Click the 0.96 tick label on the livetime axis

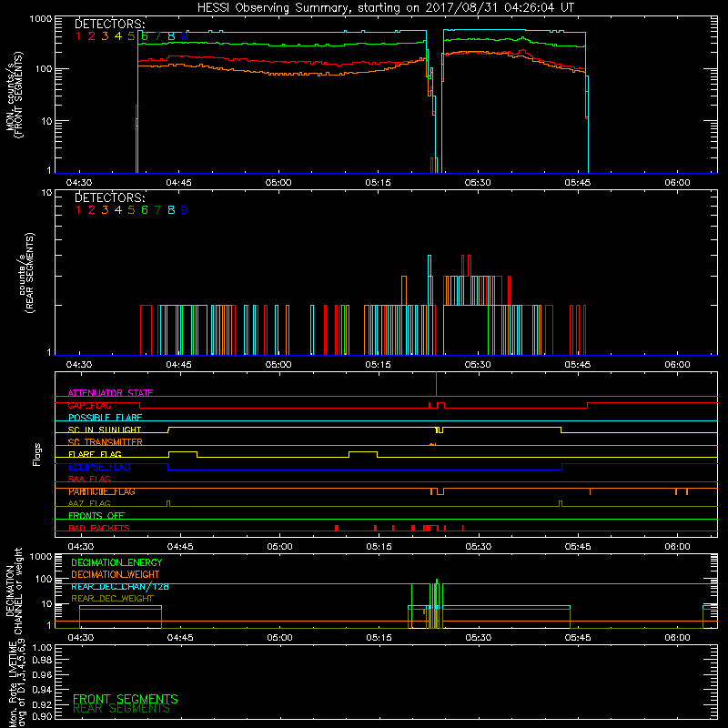[42, 674]
